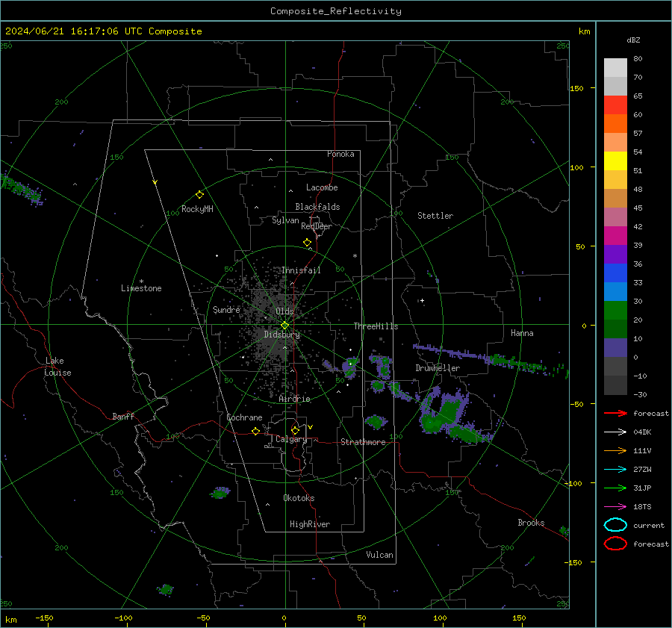Click the orange 111V arrow icon
This screenshot has height=628, width=672.
coord(615,450)
